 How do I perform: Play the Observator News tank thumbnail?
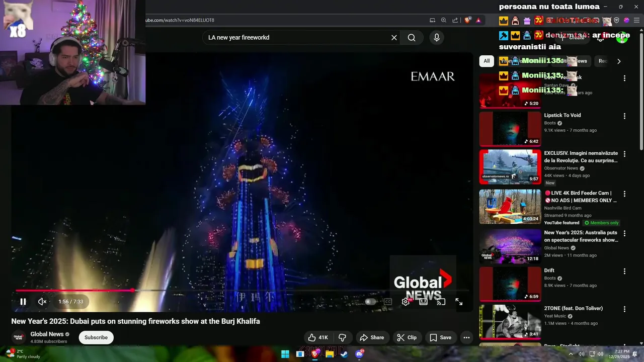[x=510, y=167]
